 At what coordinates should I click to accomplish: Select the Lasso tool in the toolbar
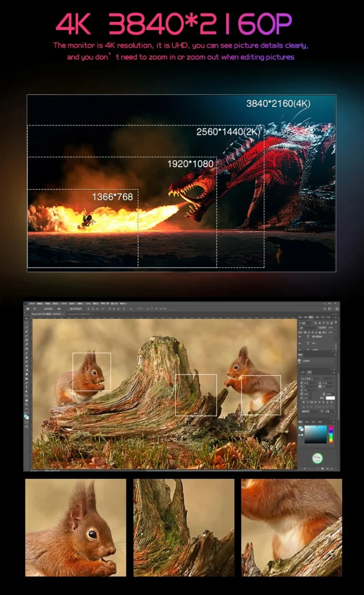point(27,328)
